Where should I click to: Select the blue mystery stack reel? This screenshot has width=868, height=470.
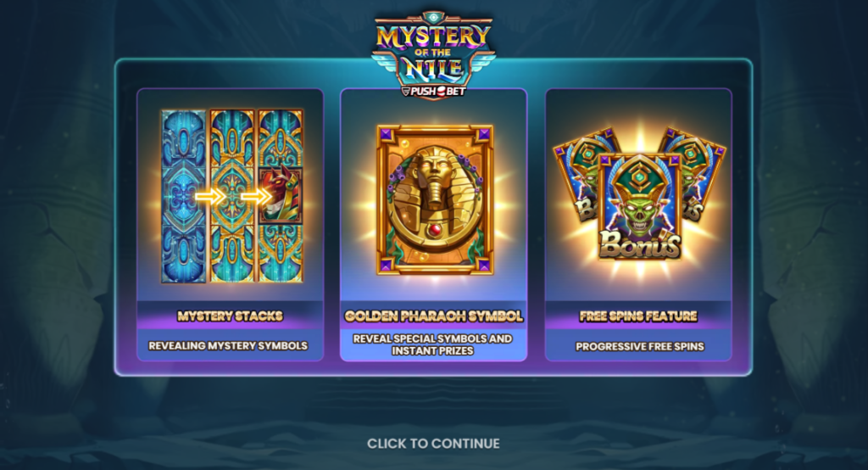tap(184, 196)
